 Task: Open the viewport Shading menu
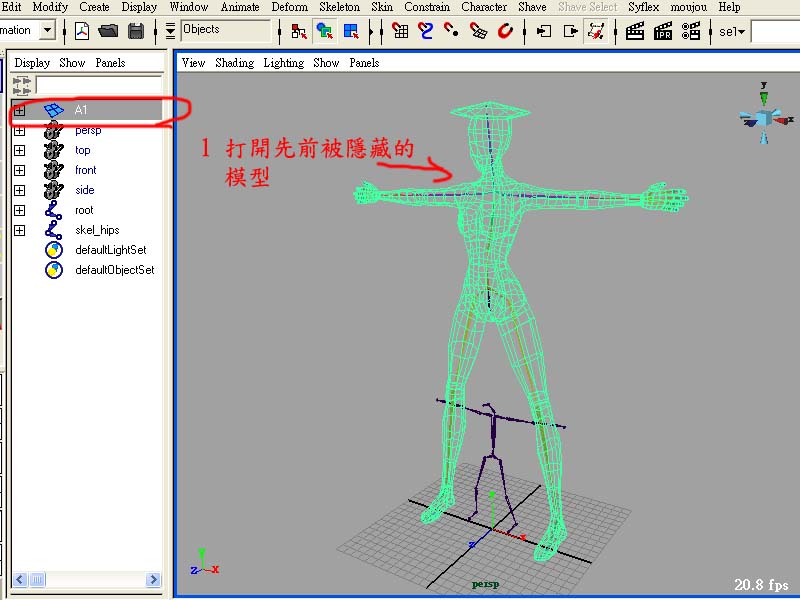pos(234,63)
